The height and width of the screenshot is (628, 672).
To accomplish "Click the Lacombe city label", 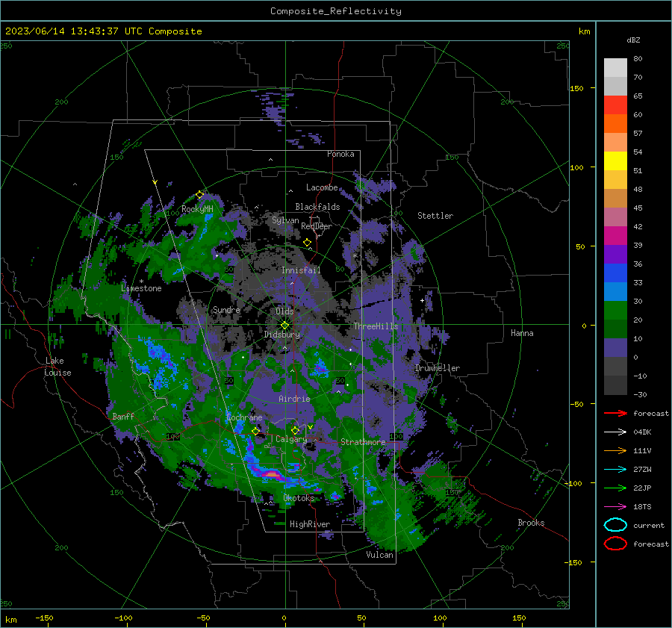I will click(x=322, y=187).
